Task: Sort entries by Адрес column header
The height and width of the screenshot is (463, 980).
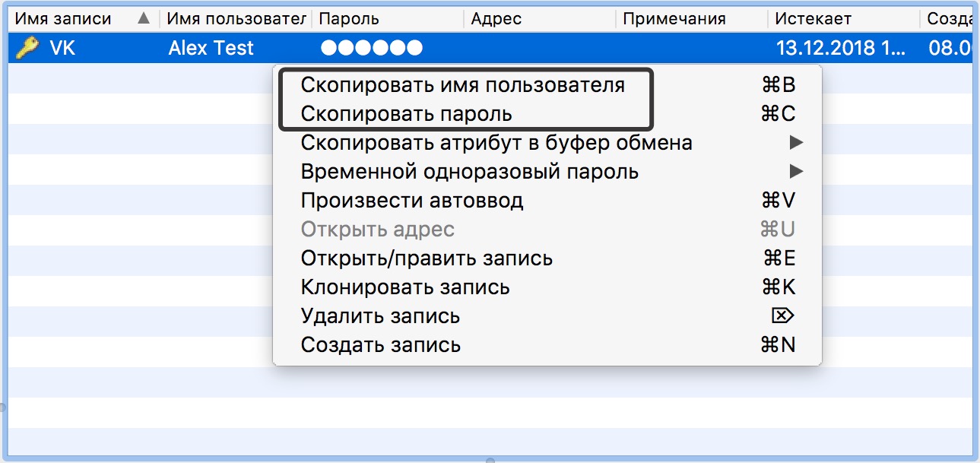Action: (x=496, y=18)
